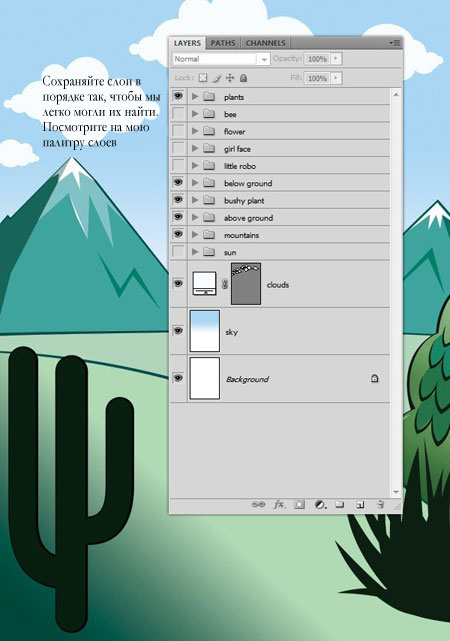This screenshot has height=641, width=450.
Task: Click the Opacity value field
Action: click(317, 59)
